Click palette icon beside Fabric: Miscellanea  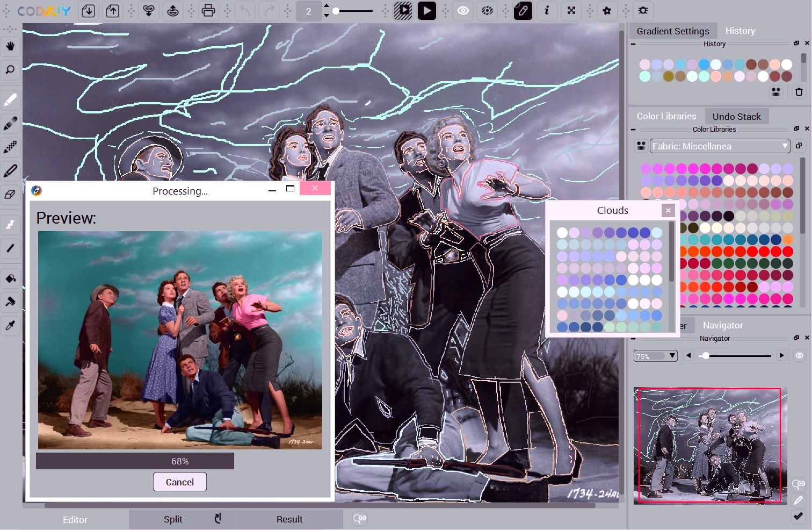click(641, 146)
